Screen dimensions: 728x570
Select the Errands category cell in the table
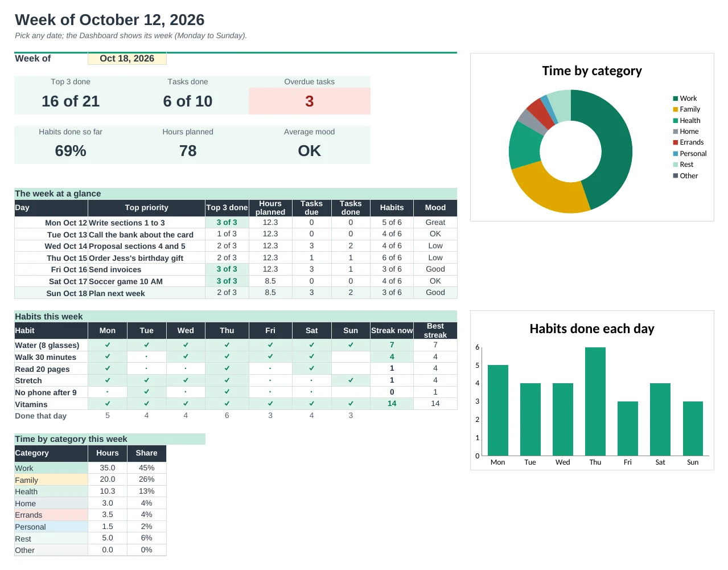click(x=51, y=515)
